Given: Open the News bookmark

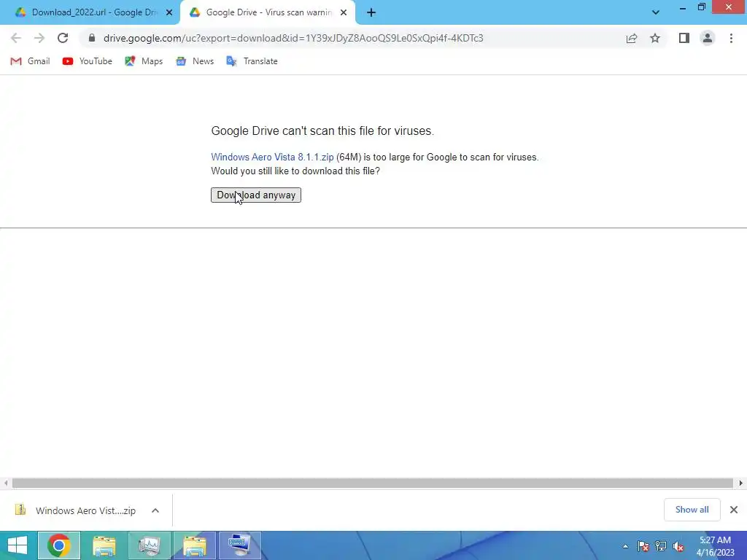Looking at the screenshot, I should click(x=195, y=61).
